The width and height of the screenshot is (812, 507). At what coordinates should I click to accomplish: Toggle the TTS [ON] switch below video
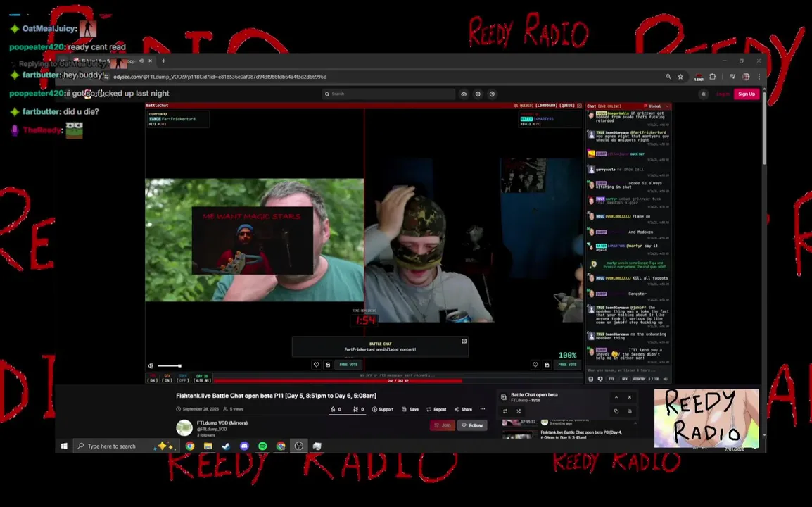152,378
